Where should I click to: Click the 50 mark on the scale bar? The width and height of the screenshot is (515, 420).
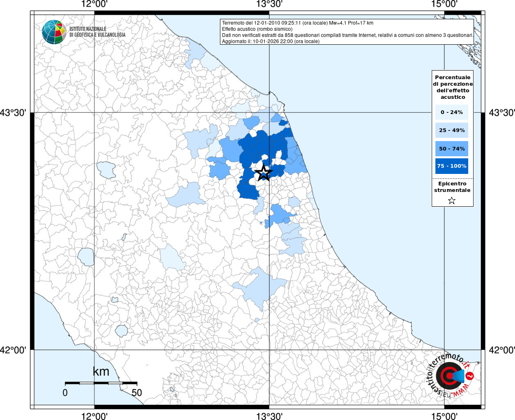[137, 393]
